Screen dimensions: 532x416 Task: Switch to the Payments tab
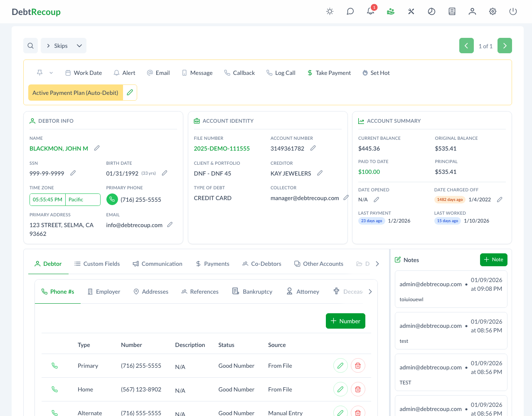[x=212, y=264]
